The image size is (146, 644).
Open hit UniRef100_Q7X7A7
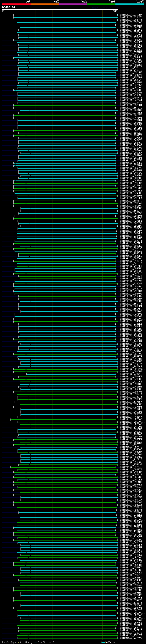point(131,15)
